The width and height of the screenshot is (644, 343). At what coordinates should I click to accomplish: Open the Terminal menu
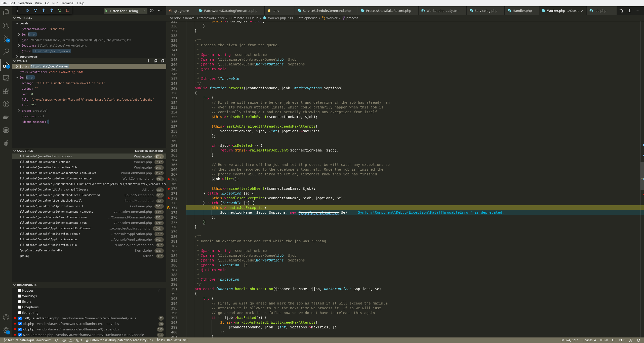pyautogui.click(x=68, y=3)
